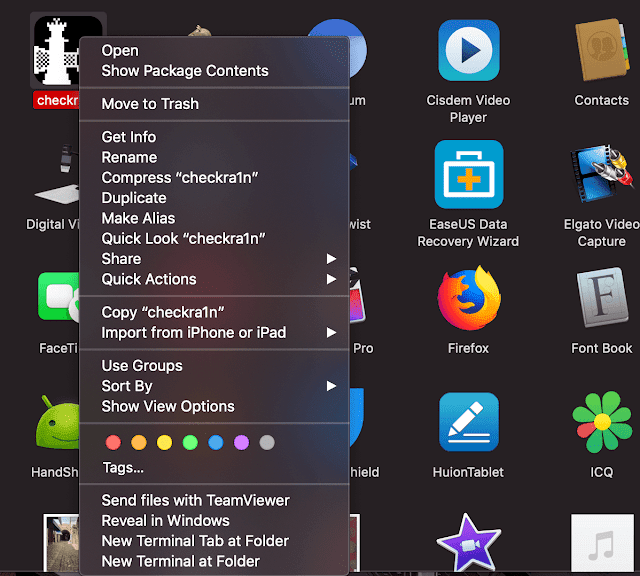Select the photo thumbnail app icon

pos(61,543)
